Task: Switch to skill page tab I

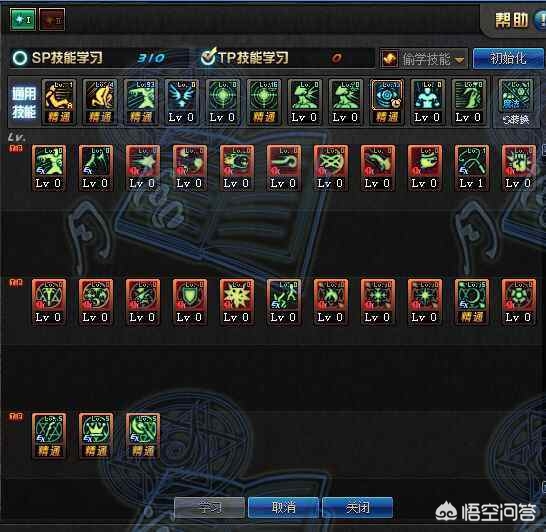Action: click(x=23, y=19)
